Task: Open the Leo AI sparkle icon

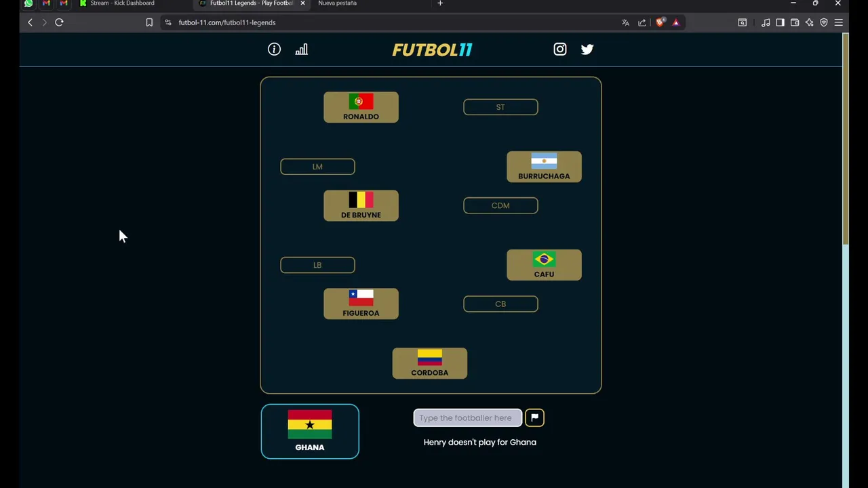Action: (809, 22)
